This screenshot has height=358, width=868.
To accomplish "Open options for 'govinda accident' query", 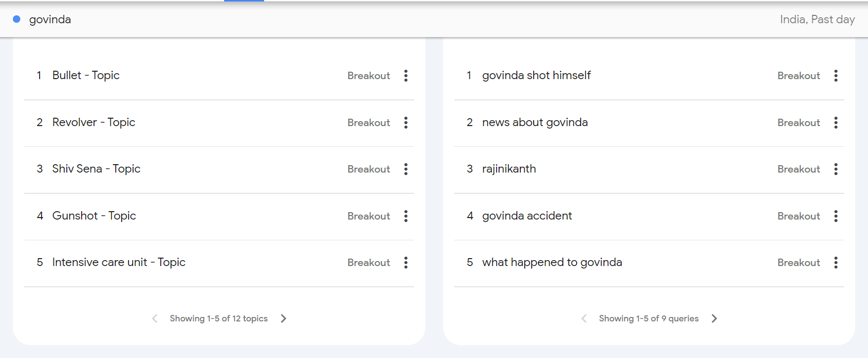I will (x=835, y=216).
